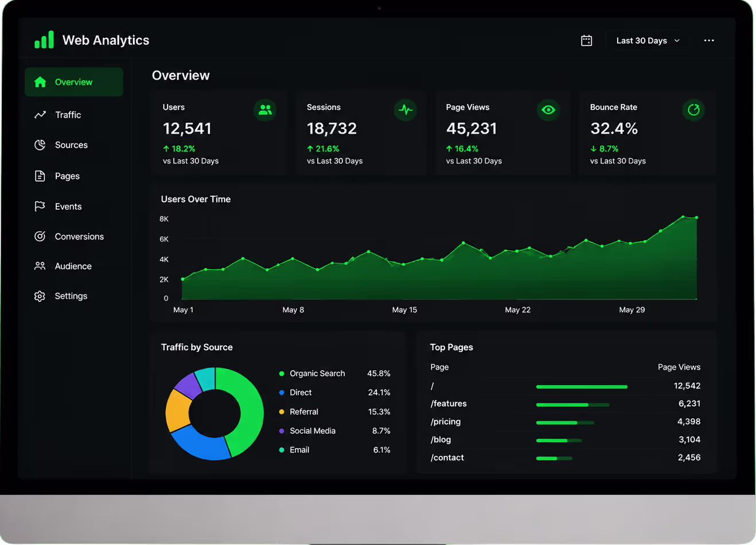The image size is (756, 545).
Task: Click the May 29 axis label
Action: pos(632,309)
